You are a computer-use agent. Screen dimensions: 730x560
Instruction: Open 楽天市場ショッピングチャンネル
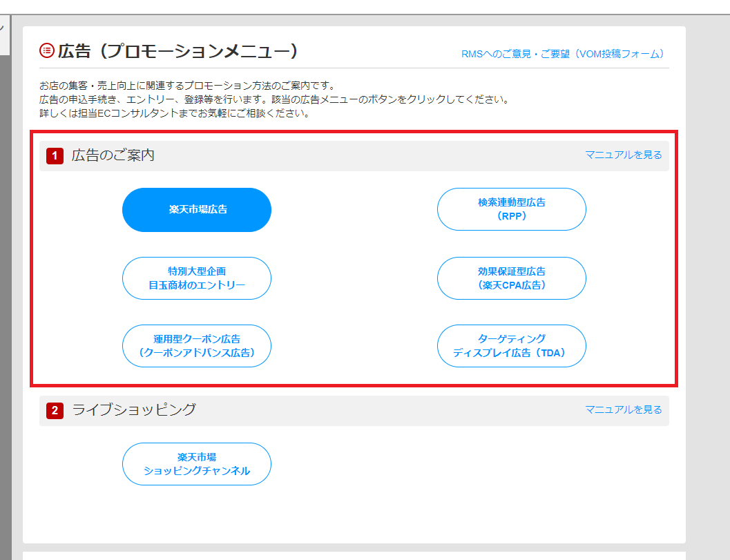click(x=197, y=464)
